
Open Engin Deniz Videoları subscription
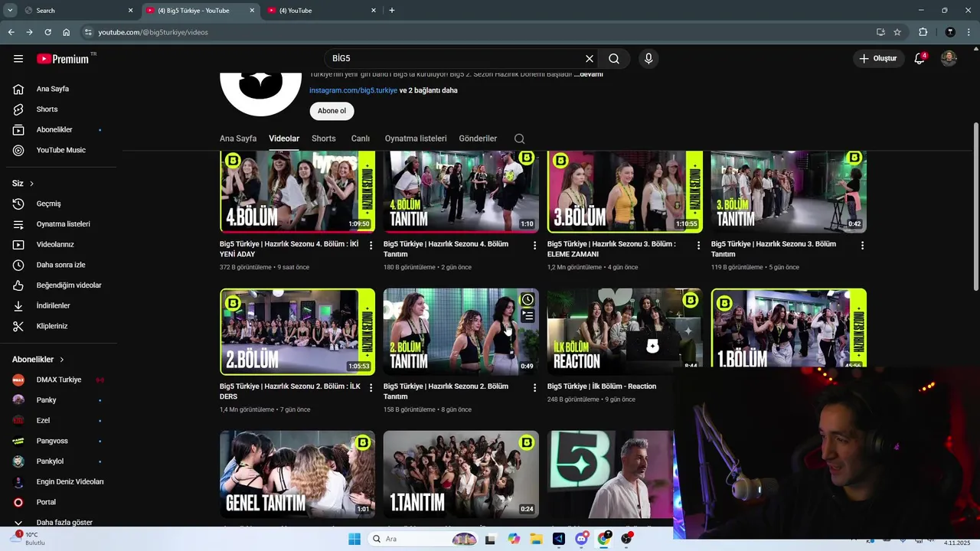[x=58, y=482]
